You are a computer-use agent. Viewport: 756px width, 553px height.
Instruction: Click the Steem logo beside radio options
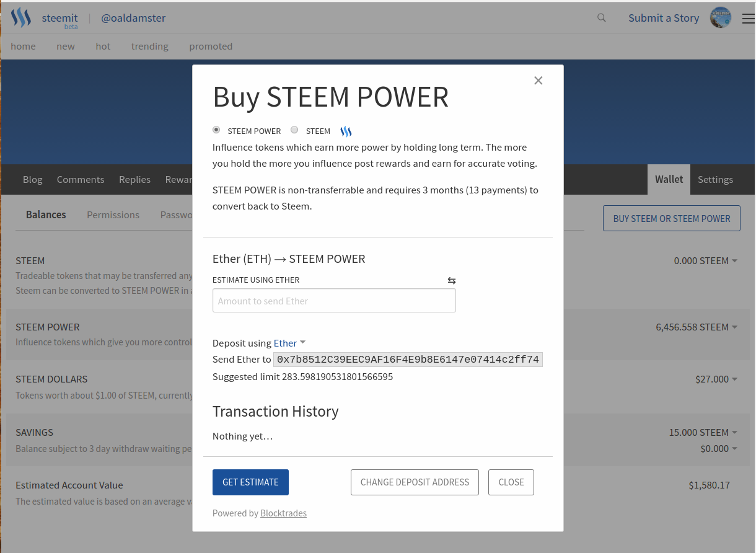point(346,131)
